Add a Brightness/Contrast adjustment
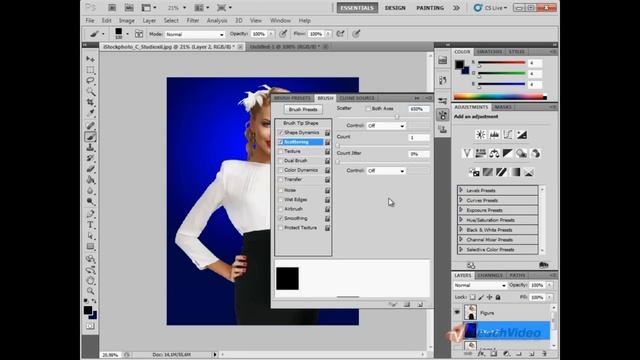 (480, 135)
